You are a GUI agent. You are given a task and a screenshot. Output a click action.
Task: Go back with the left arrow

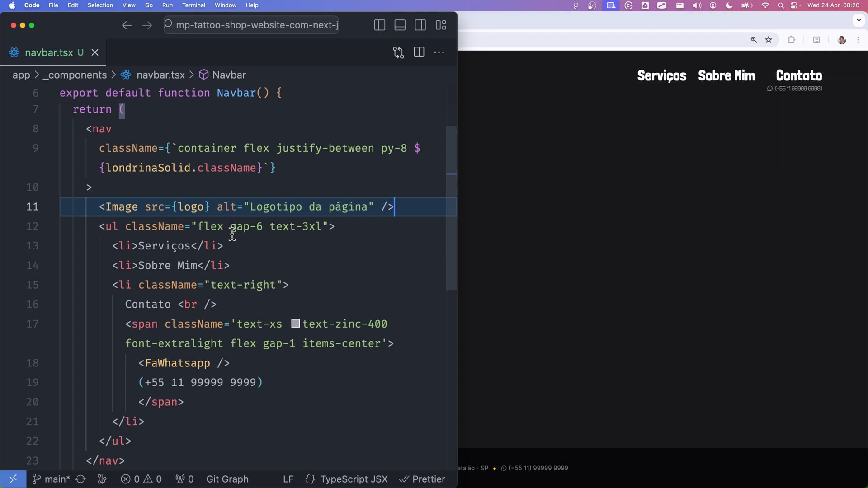click(x=127, y=25)
